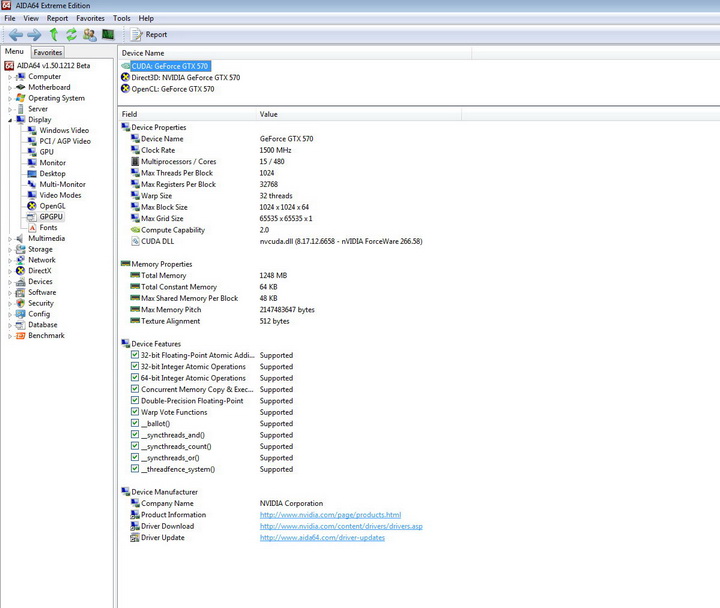Image resolution: width=720 pixels, height=608 pixels.
Task: Switch to the Menu tab in the sidebar
Action: coord(14,51)
